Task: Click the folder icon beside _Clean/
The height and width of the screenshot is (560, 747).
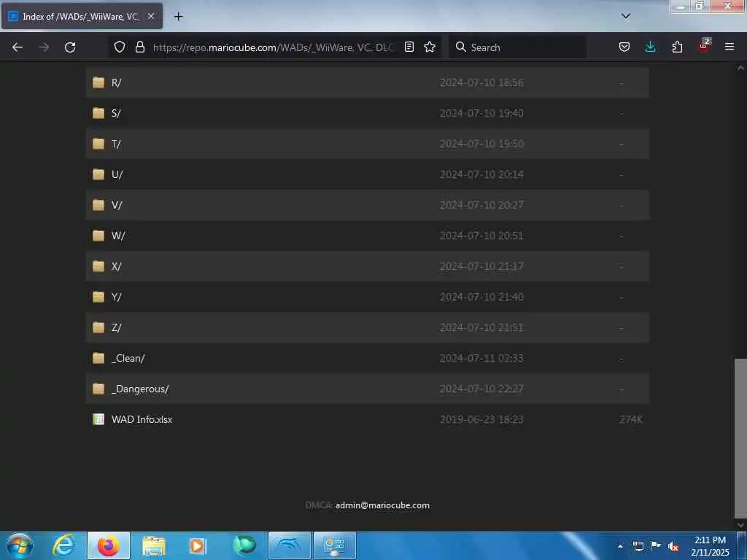Action: [x=98, y=358]
